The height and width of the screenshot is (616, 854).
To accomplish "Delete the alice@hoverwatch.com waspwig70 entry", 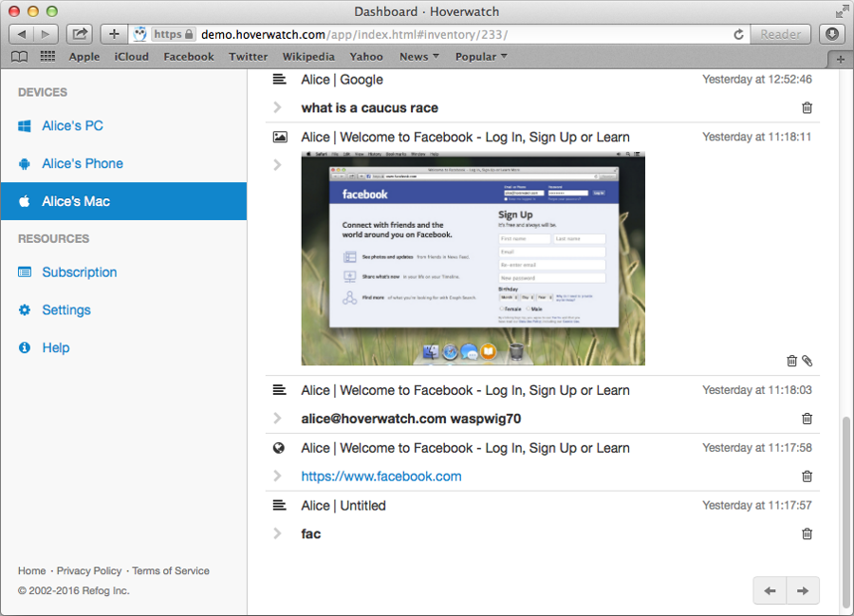I will [x=808, y=419].
